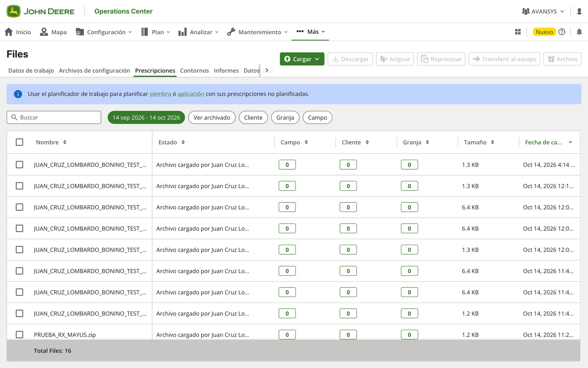Select checkbox for file dated Oct 14, 2026 4:14
Screen dimensions: 588x368
pyautogui.click(x=19, y=164)
